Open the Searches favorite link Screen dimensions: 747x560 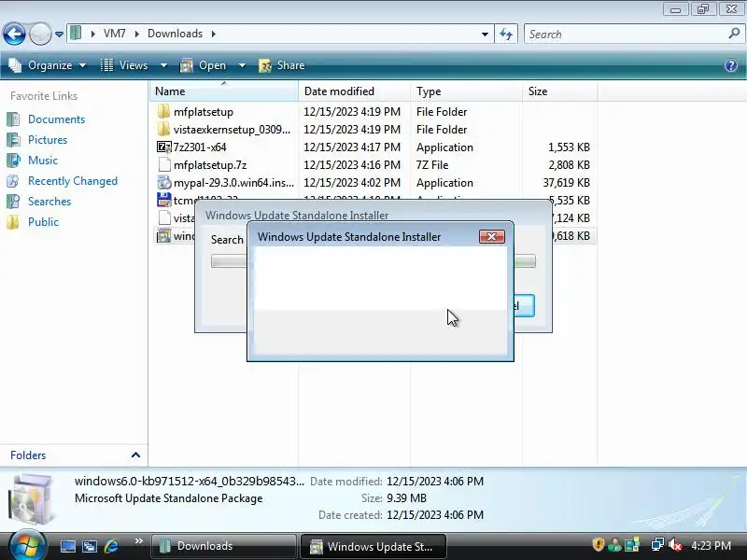pos(49,202)
